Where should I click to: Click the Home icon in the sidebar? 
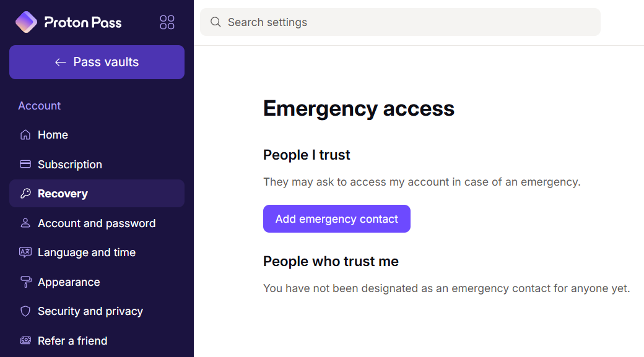coord(25,134)
